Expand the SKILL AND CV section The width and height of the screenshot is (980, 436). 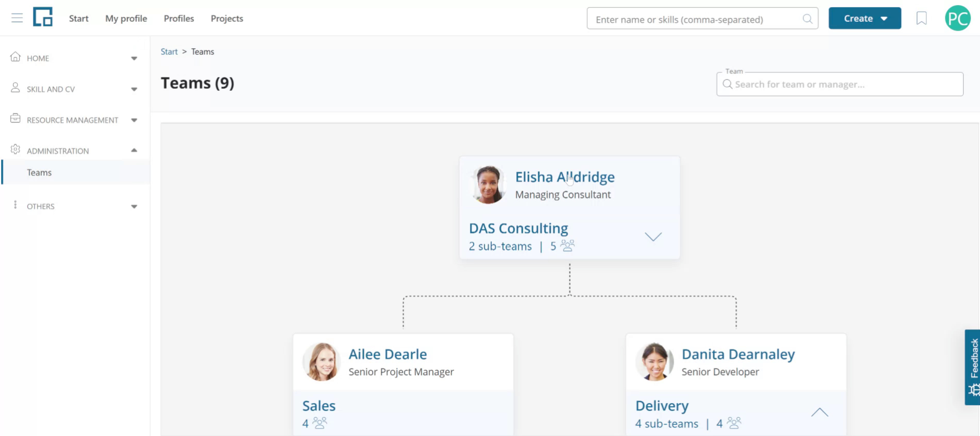(x=134, y=89)
